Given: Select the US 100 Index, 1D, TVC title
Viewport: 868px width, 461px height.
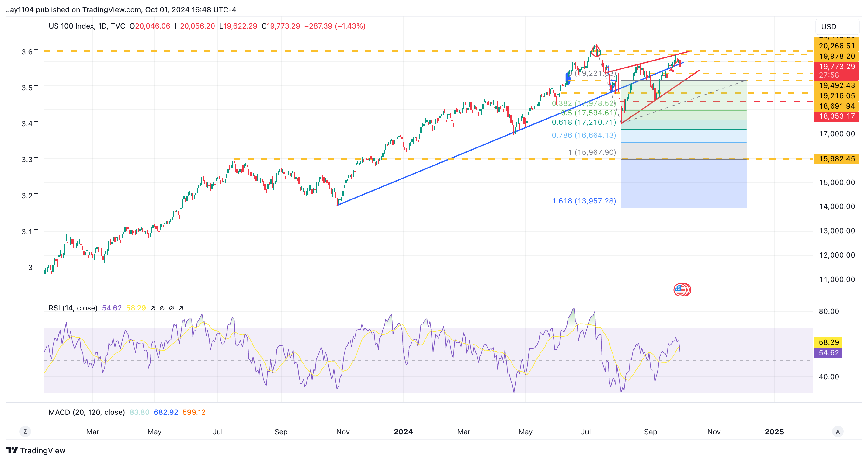Looking at the screenshot, I should (87, 26).
